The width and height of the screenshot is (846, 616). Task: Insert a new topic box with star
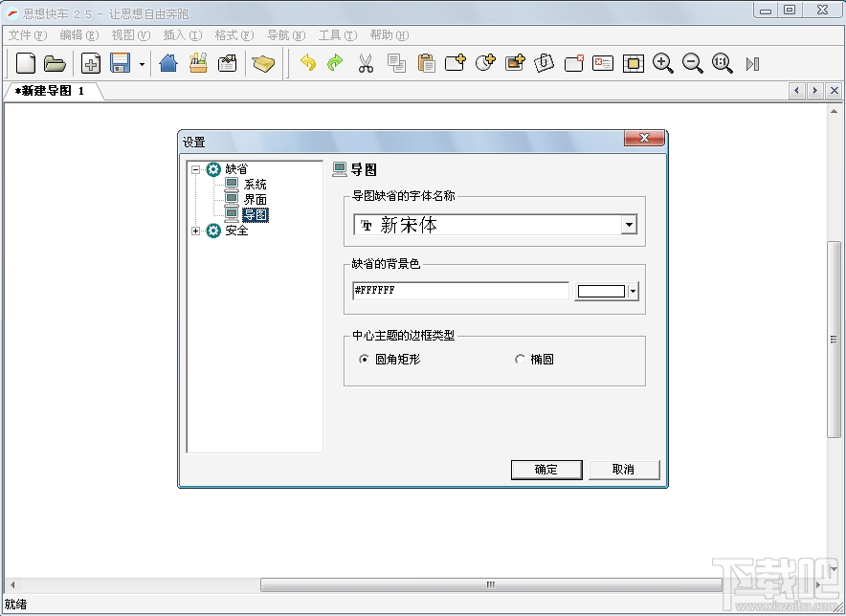(x=455, y=63)
